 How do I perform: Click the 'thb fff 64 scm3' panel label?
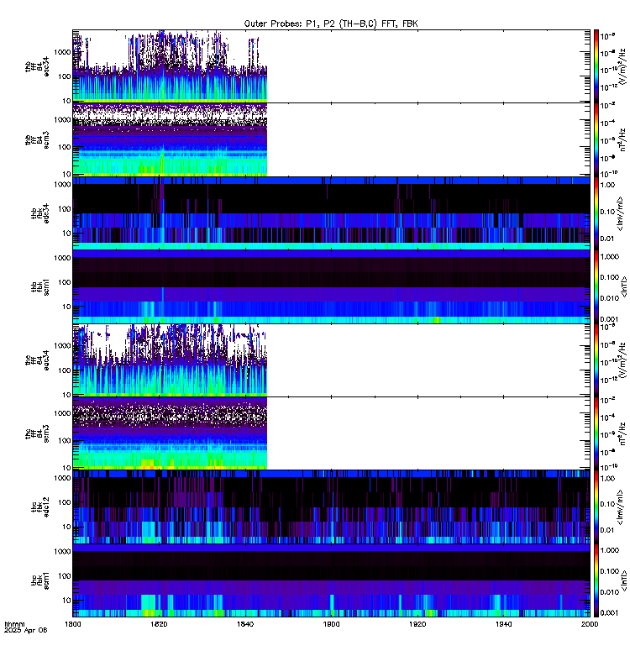pyautogui.click(x=37, y=140)
